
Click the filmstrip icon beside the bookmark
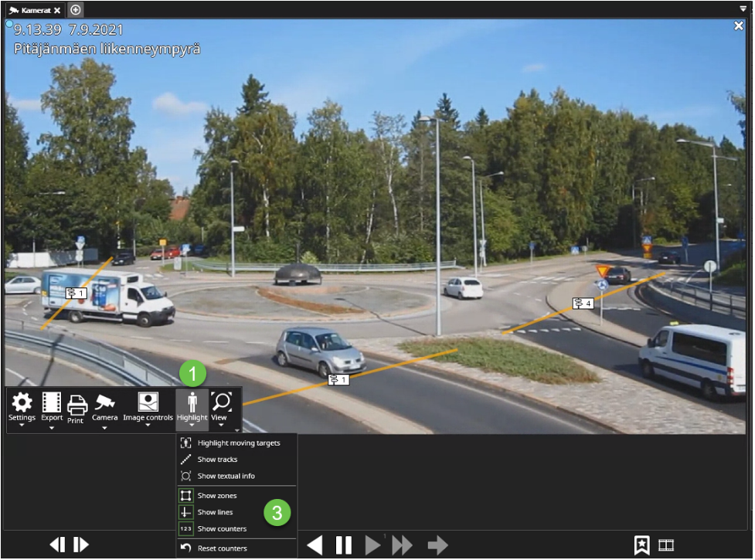[666, 545]
